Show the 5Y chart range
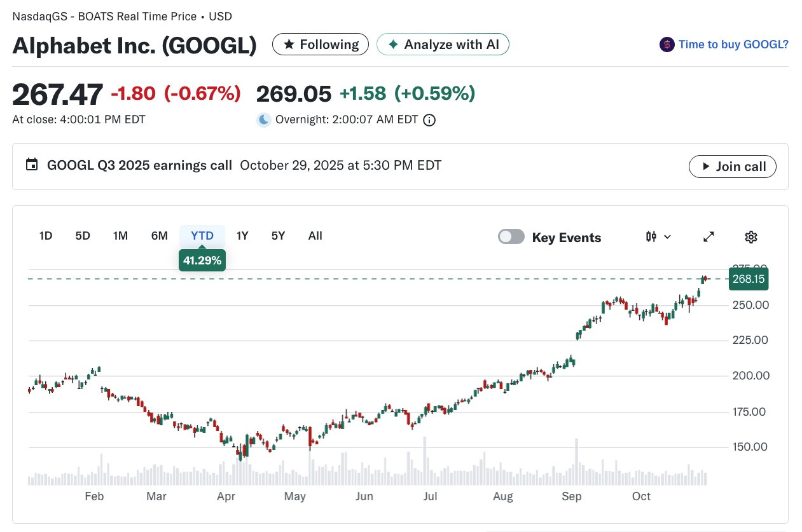802x532 pixels. 278,236
